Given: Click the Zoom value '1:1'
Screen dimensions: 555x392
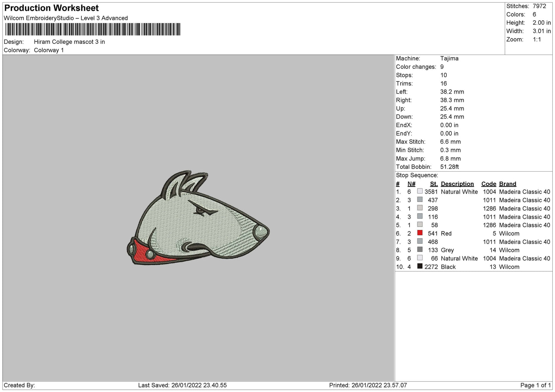Looking at the screenshot, I should pos(537,40).
